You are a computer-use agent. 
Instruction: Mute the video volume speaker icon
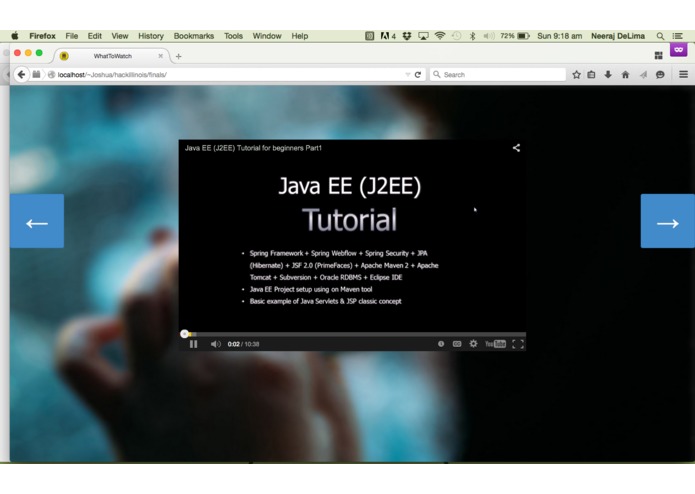pos(215,344)
